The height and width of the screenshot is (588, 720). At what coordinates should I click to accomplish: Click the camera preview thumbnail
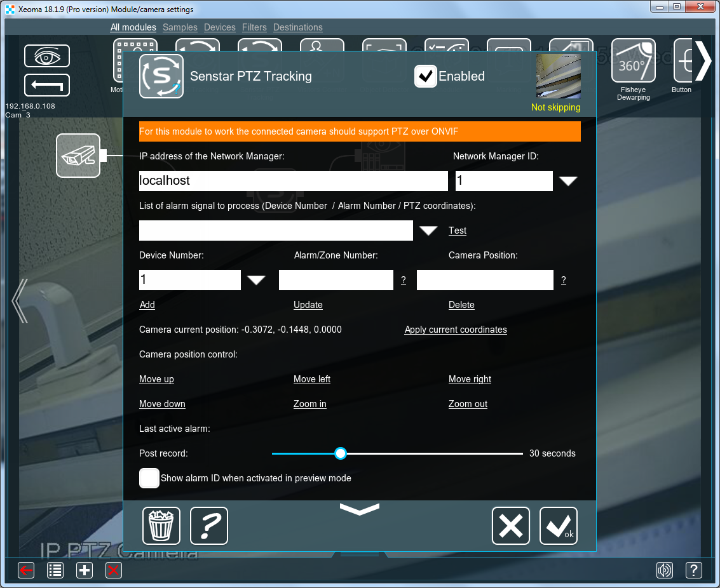[559, 76]
